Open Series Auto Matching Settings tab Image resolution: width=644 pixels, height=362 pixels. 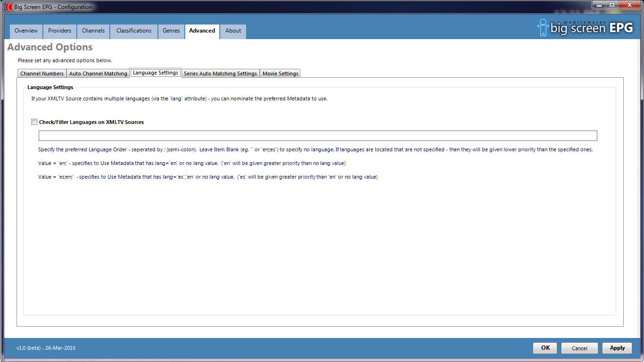220,74
